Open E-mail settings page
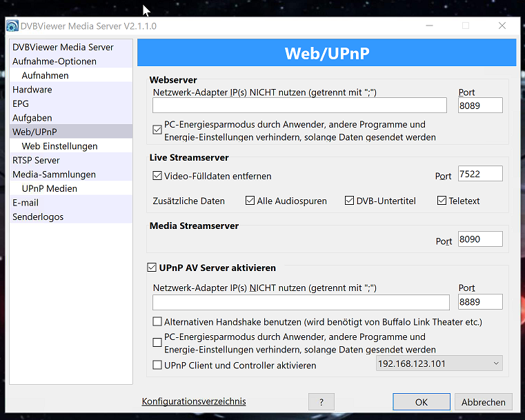Viewport: 525px width, 420px height. pos(71,203)
